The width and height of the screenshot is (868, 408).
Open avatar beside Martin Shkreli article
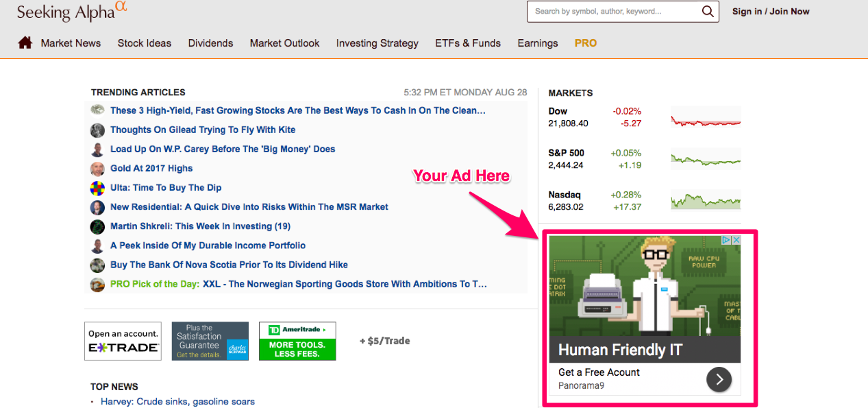(97, 226)
